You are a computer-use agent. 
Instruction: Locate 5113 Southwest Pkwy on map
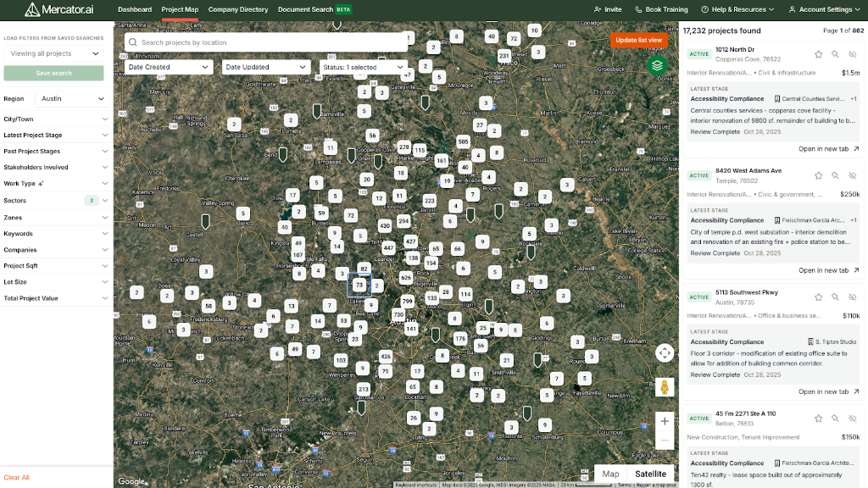[x=835, y=297]
